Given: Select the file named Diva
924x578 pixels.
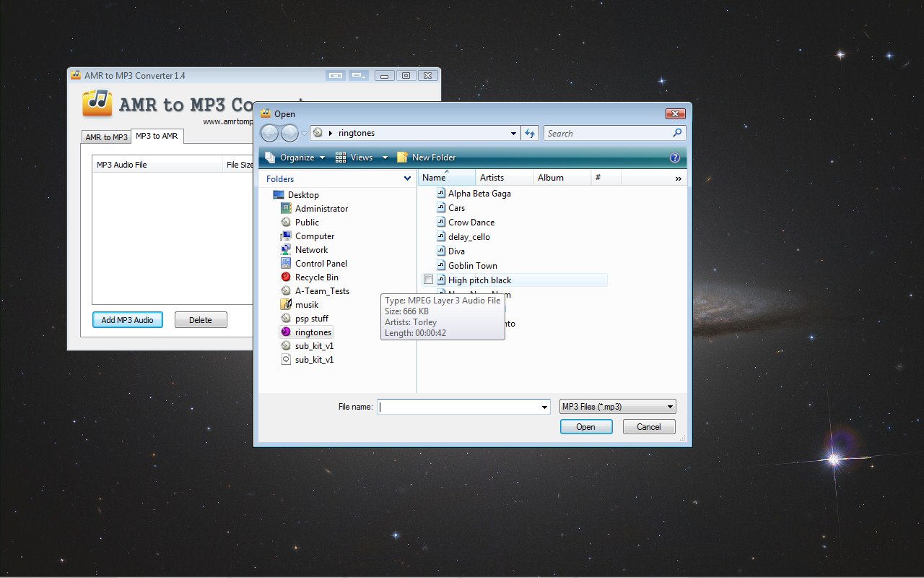Looking at the screenshot, I should point(456,251).
